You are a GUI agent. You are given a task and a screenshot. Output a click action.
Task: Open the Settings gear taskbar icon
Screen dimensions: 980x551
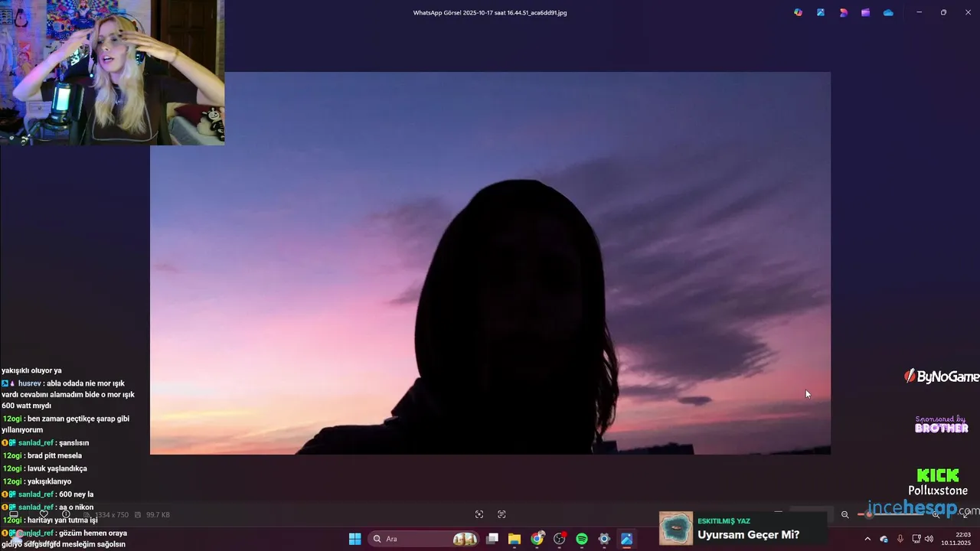coord(604,539)
